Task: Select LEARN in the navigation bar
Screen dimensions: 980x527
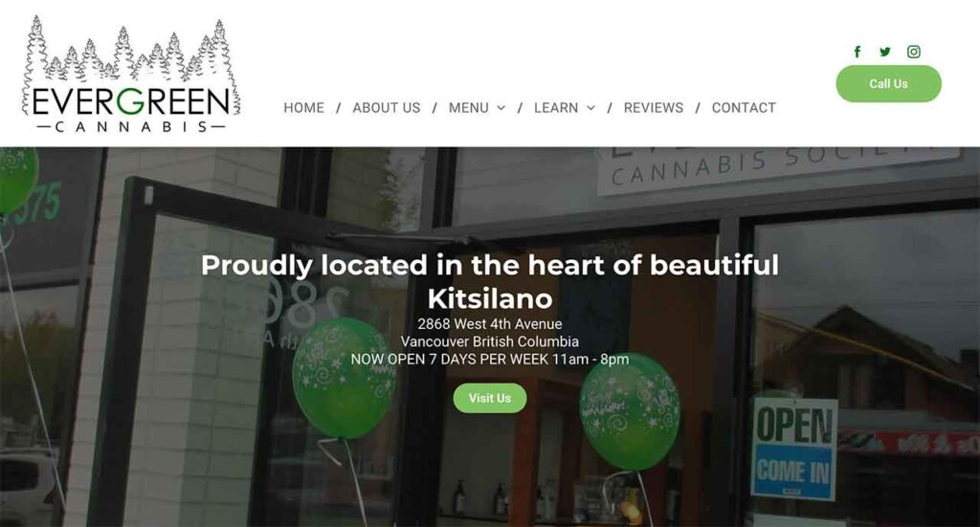Action: pos(556,108)
